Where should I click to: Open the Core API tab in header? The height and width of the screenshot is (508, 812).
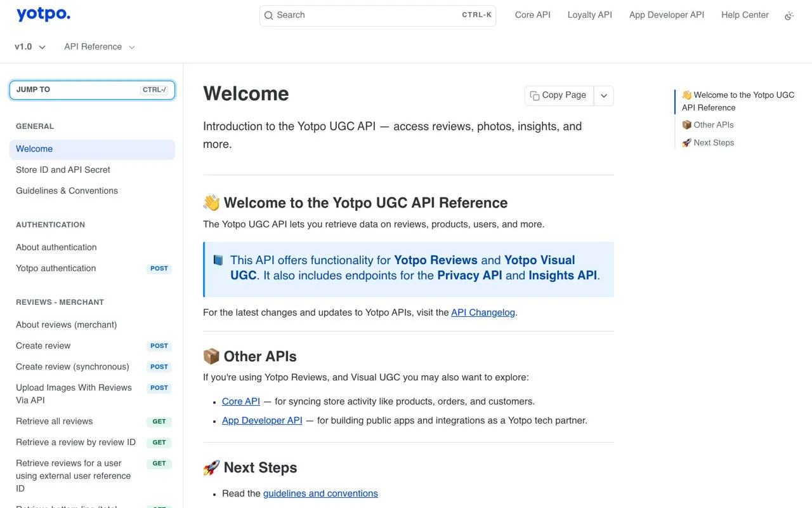[533, 15]
